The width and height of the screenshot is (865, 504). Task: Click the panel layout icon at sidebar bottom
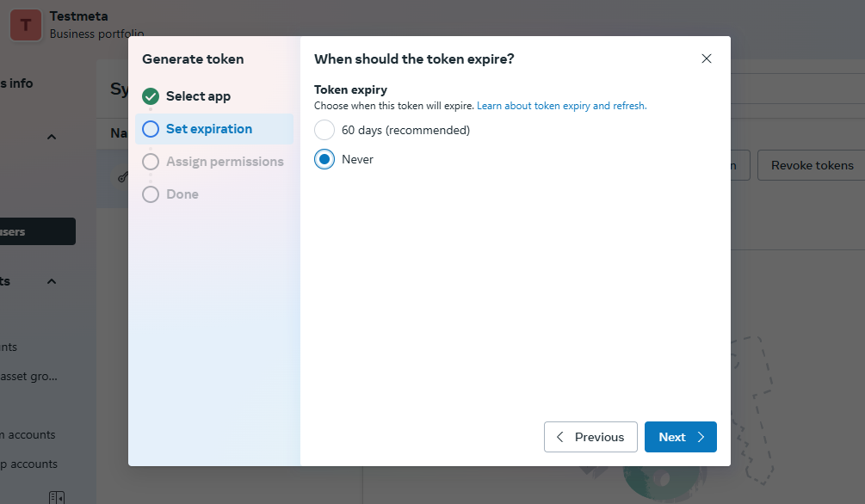click(57, 497)
